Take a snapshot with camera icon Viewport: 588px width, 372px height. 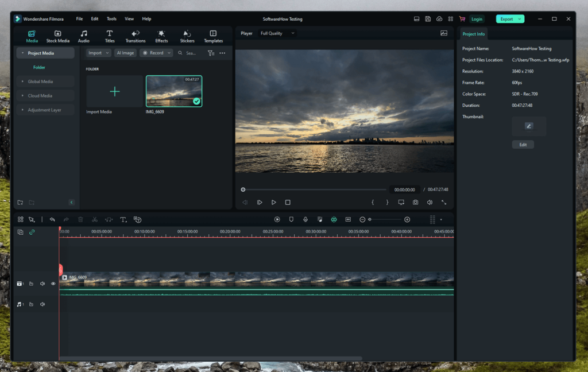[416, 203]
